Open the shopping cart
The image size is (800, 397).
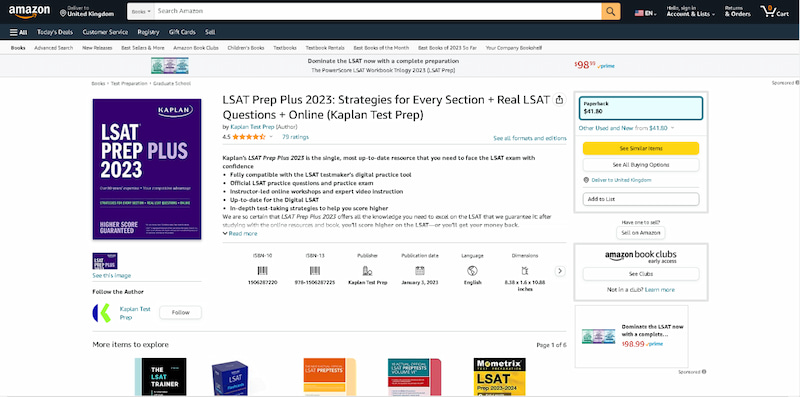point(774,11)
